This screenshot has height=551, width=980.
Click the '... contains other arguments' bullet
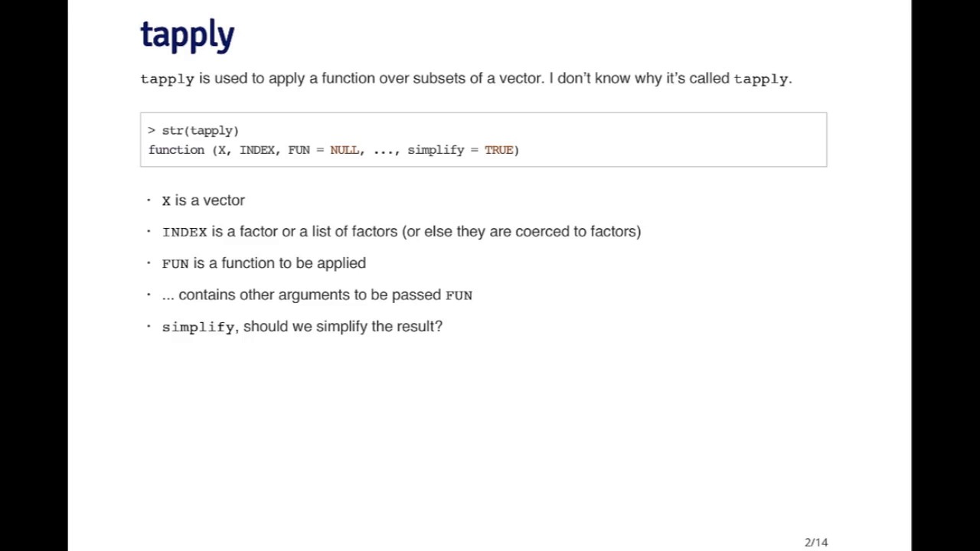pyautogui.click(x=317, y=295)
